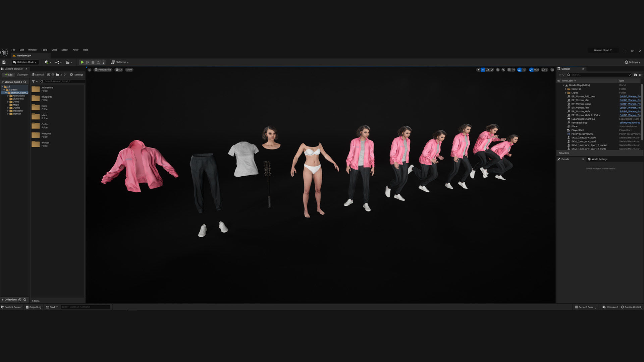The image size is (644, 362).
Task: Open the quick add content icon menu
Action: pyautogui.click(x=48, y=62)
